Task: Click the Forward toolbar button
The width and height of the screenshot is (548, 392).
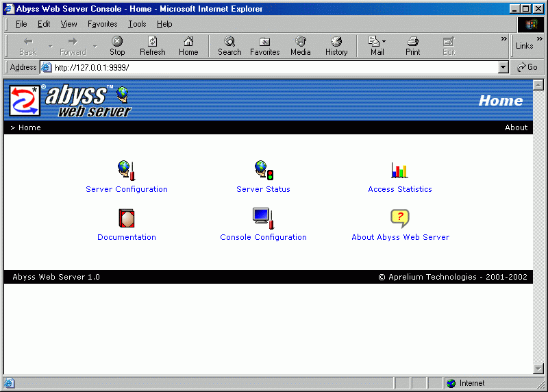Action: point(73,46)
